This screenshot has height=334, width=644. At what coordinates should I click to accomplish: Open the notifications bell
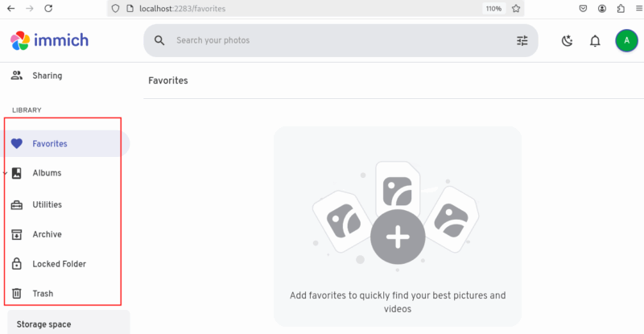595,40
